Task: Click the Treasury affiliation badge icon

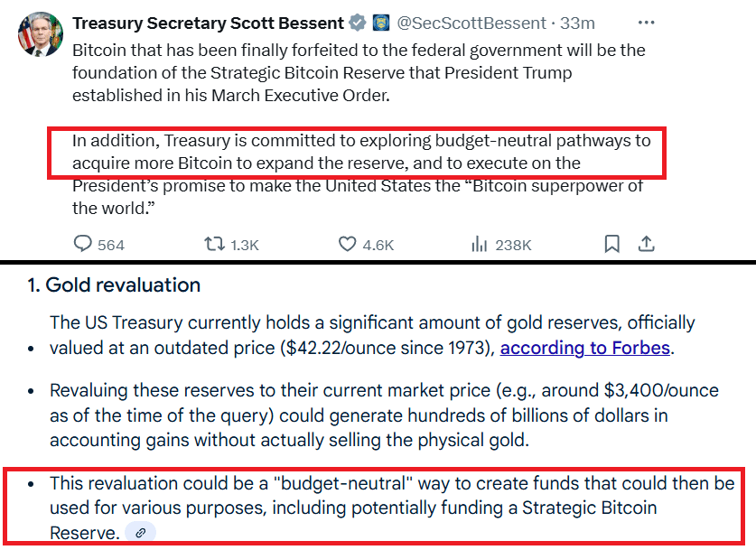Action: (381, 23)
